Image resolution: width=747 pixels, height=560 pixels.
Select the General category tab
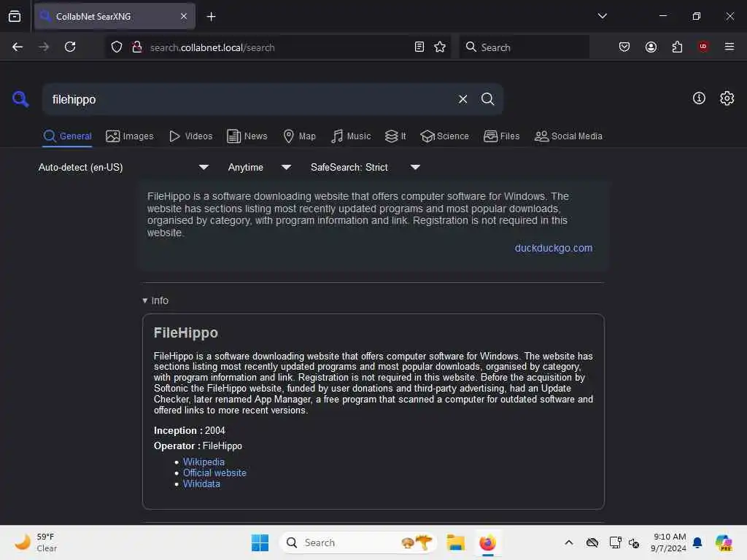67,136
